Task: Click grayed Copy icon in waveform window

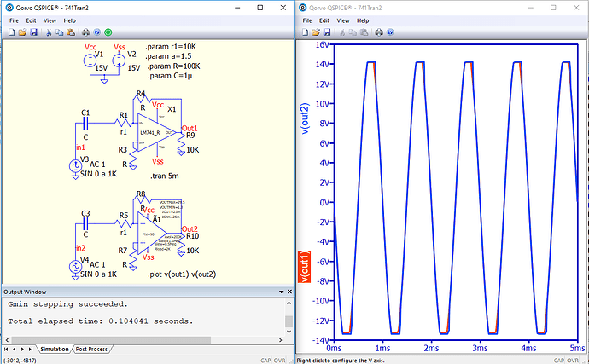Action: coord(353,32)
